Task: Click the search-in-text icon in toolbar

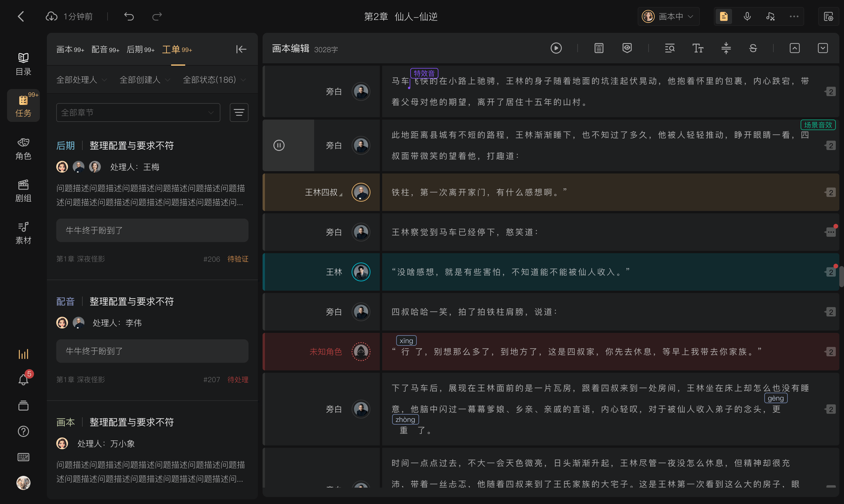Action: [x=669, y=48]
